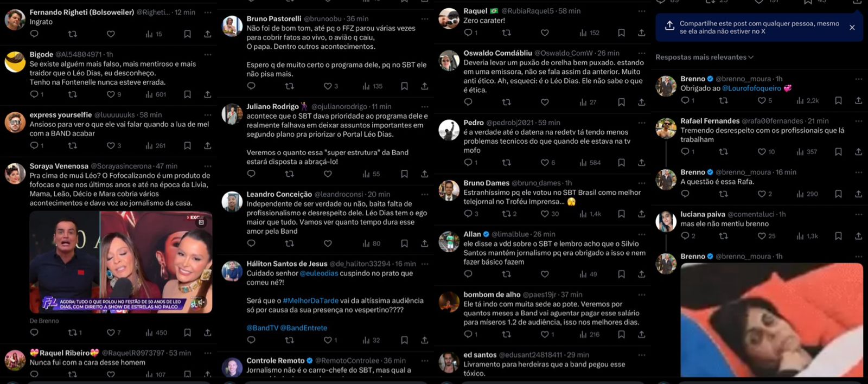
Task: Open more options menu on Allan's post
Action: [642, 234]
